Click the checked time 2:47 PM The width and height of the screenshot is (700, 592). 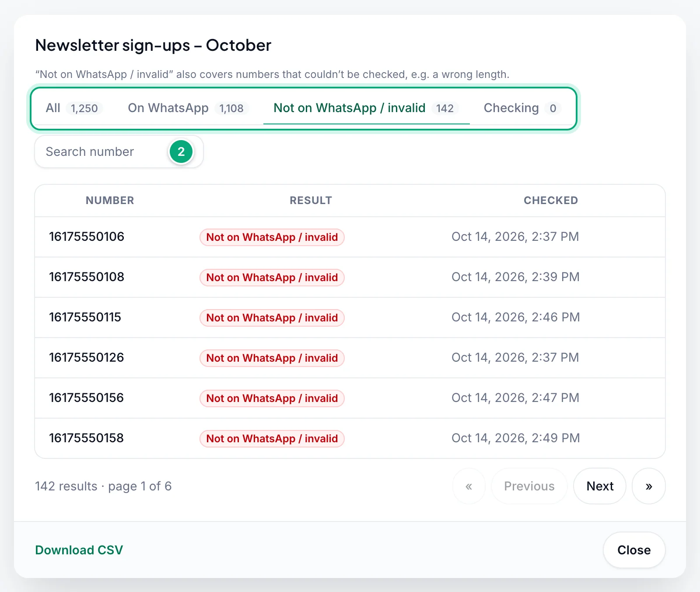[515, 398]
